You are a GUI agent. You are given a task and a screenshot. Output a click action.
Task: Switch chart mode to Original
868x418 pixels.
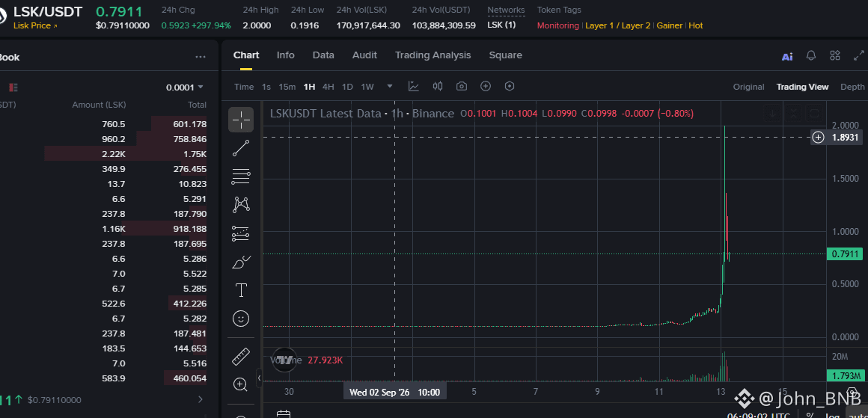coord(748,87)
